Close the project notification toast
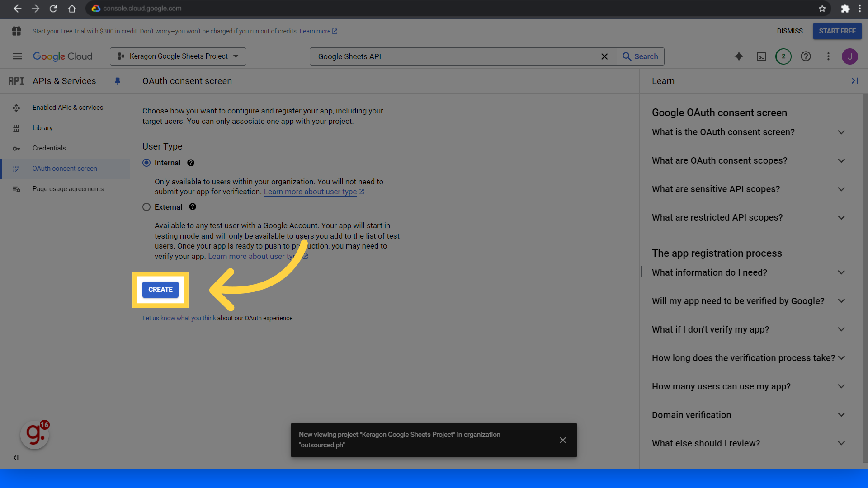 point(563,440)
